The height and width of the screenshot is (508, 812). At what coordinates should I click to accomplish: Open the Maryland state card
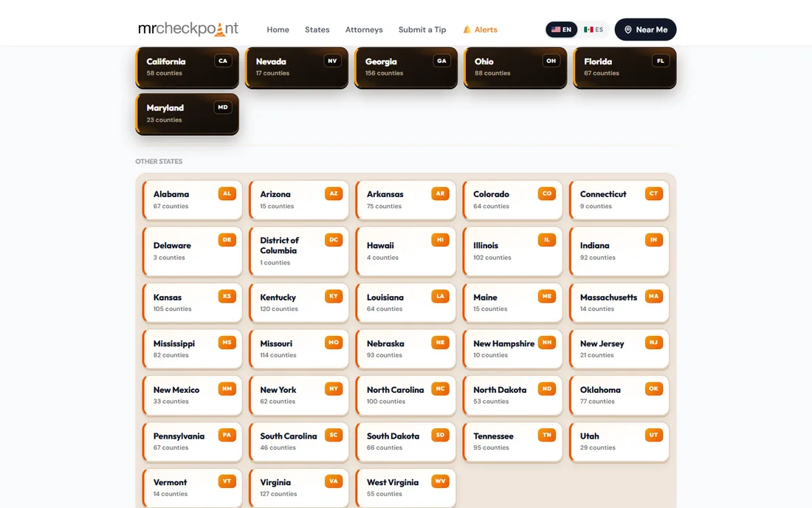(x=187, y=114)
